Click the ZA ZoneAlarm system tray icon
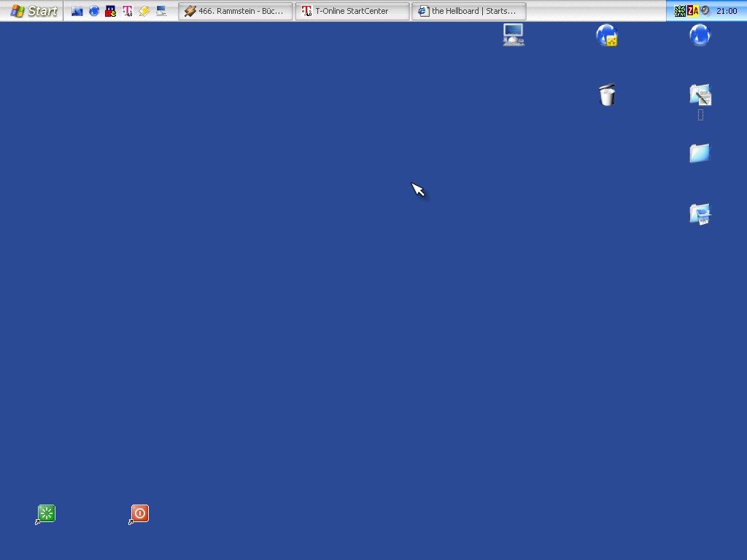Screen dimensions: 747x560 (692, 11)
